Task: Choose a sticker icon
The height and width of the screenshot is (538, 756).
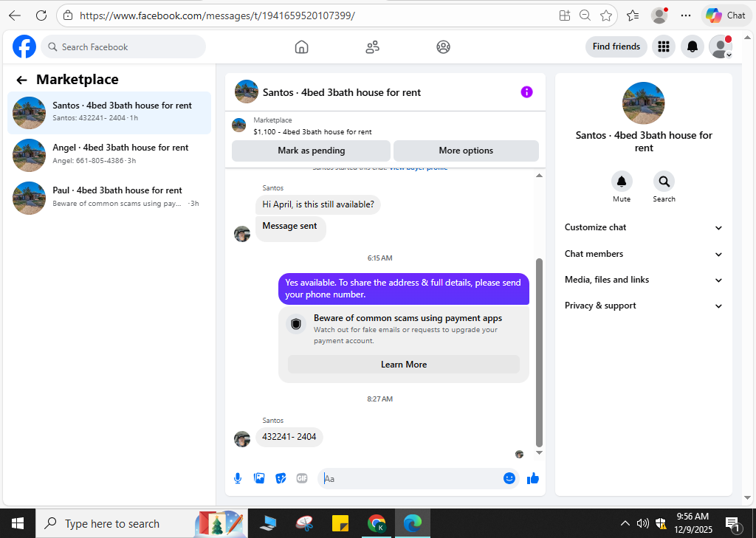Action: pos(281,478)
